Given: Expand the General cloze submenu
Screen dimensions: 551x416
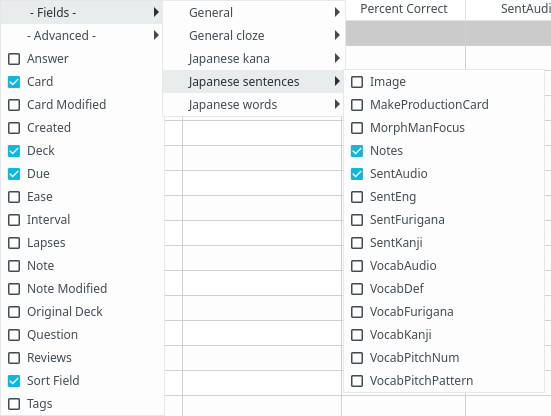Looking at the screenshot, I should click(253, 35).
